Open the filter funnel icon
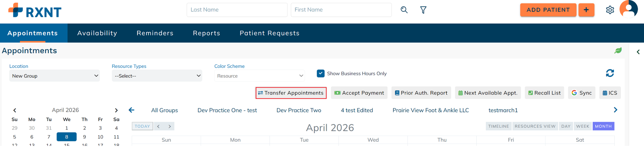644x150 pixels. click(x=423, y=10)
